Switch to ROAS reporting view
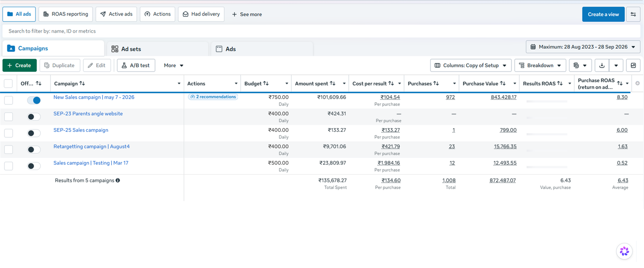This screenshot has width=644, height=268. [66, 14]
